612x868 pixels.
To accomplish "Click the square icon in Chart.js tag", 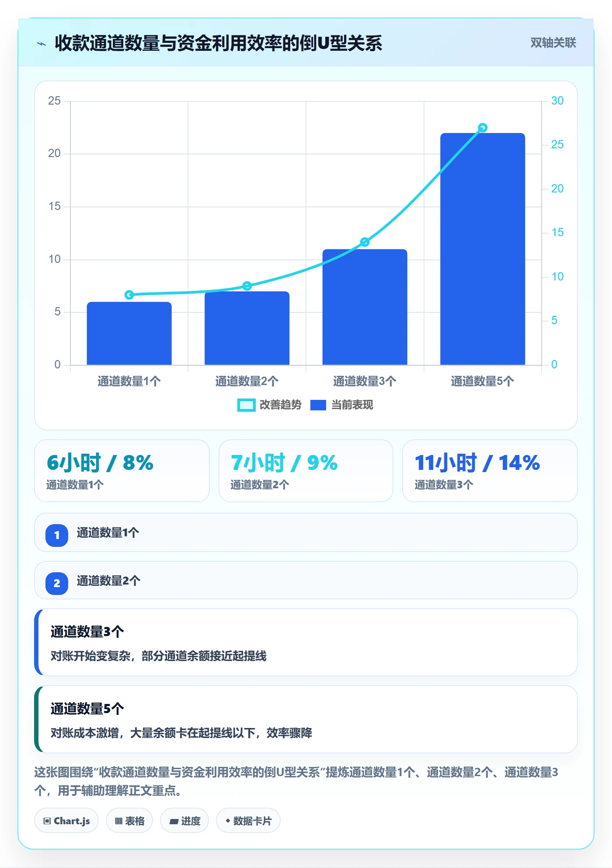I will 47,821.
